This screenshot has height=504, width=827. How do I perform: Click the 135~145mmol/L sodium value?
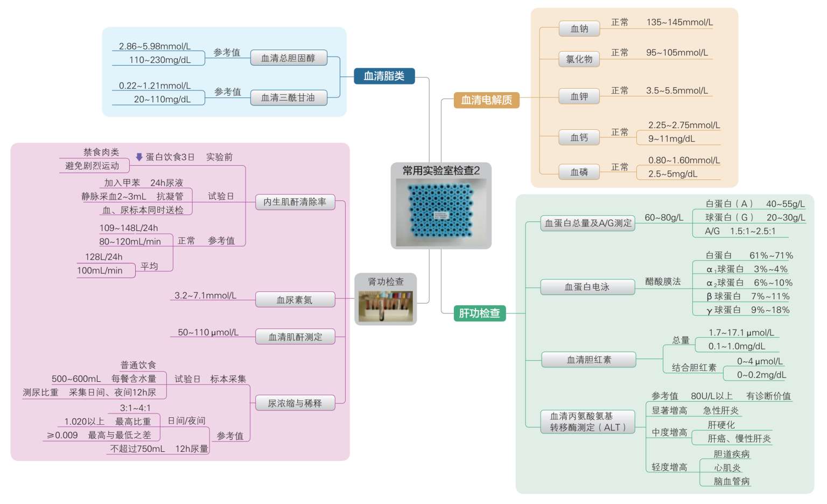click(x=679, y=22)
